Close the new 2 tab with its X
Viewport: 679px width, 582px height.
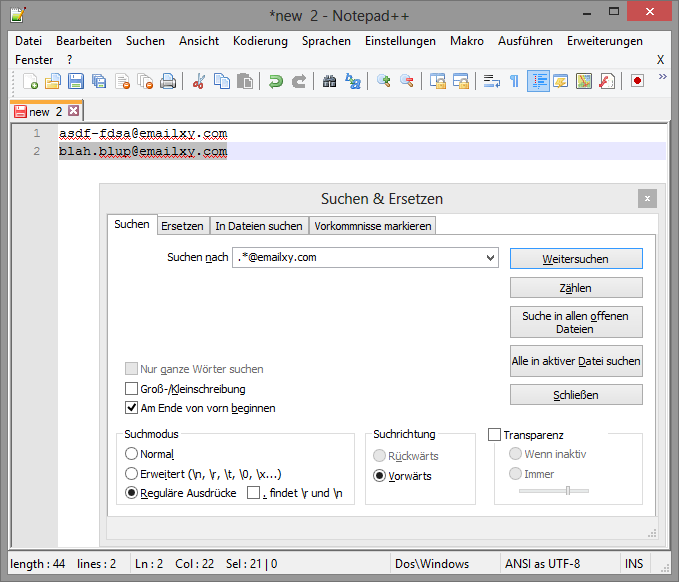point(74,111)
